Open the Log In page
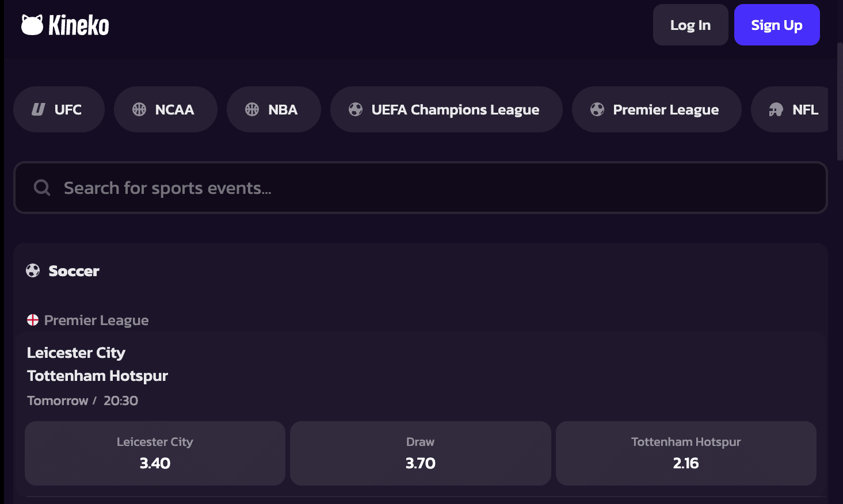 pyautogui.click(x=691, y=25)
